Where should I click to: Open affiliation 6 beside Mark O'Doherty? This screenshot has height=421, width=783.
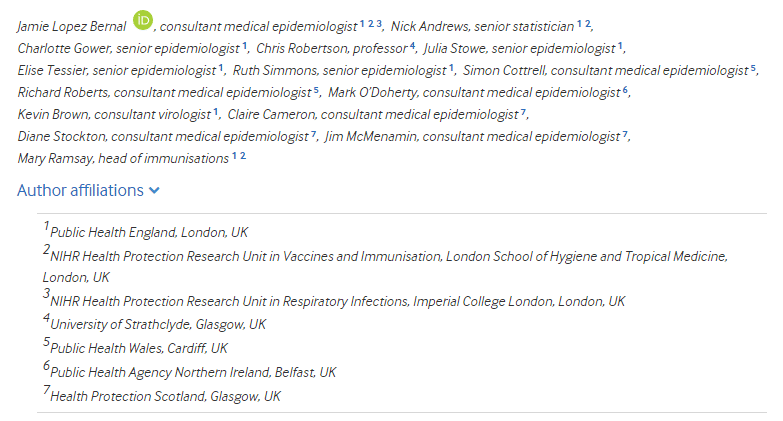[x=625, y=89]
